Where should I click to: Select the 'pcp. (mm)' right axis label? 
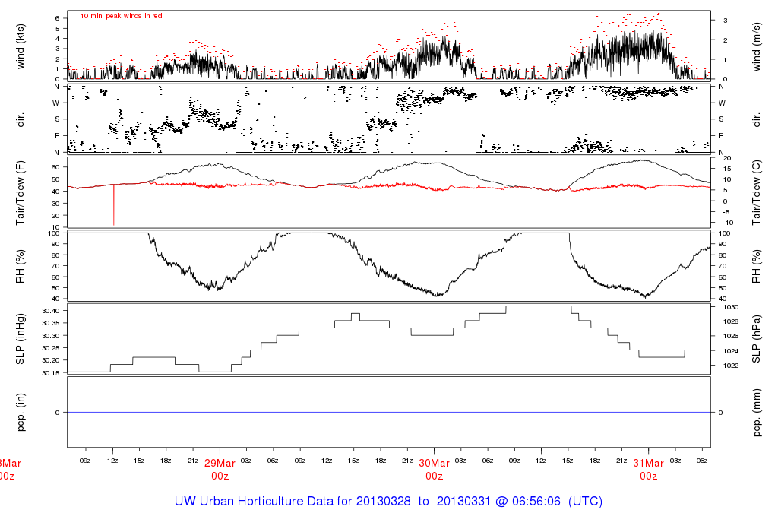pyautogui.click(x=757, y=412)
